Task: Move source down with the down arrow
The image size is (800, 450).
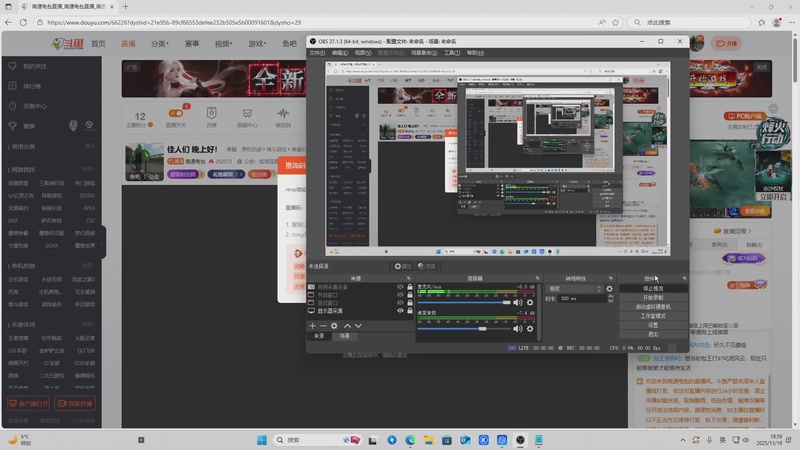Action: [x=358, y=326]
